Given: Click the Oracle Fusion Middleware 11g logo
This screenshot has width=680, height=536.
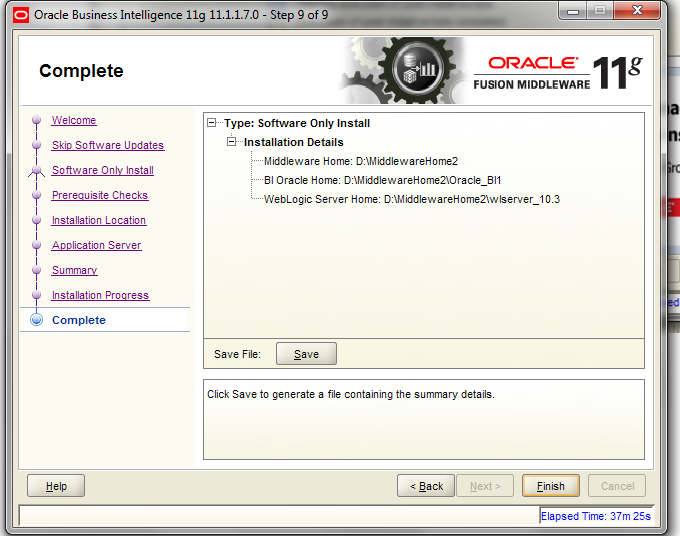Looking at the screenshot, I should [558, 73].
